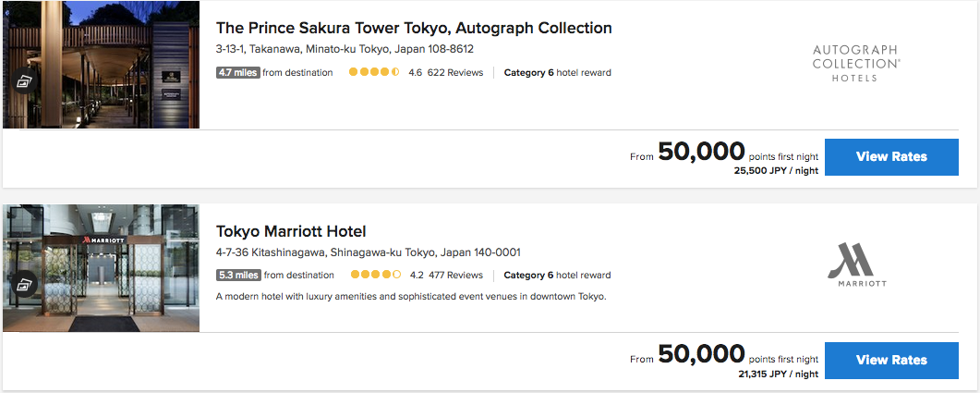980x393 pixels.
Task: Click the Marriott brand logo
Action: [x=855, y=265]
